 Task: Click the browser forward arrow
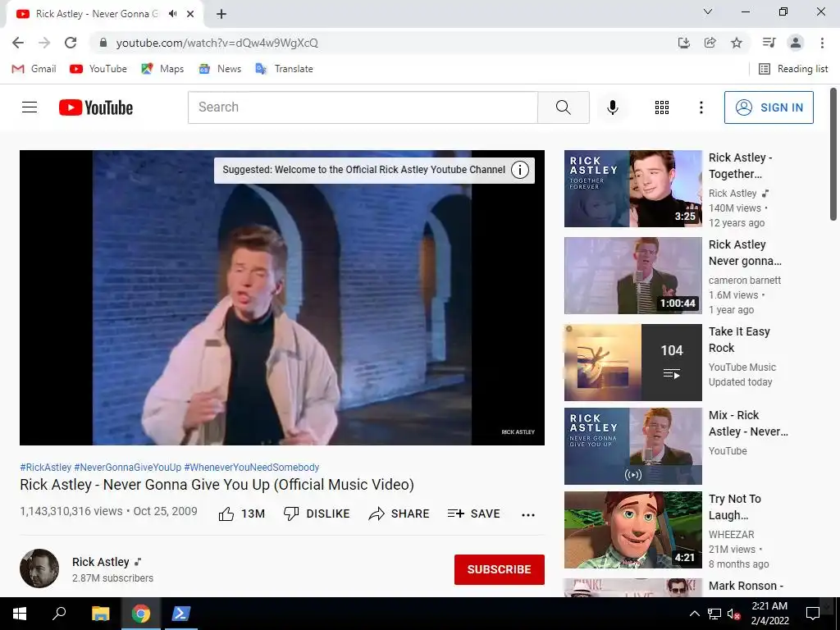click(x=44, y=43)
